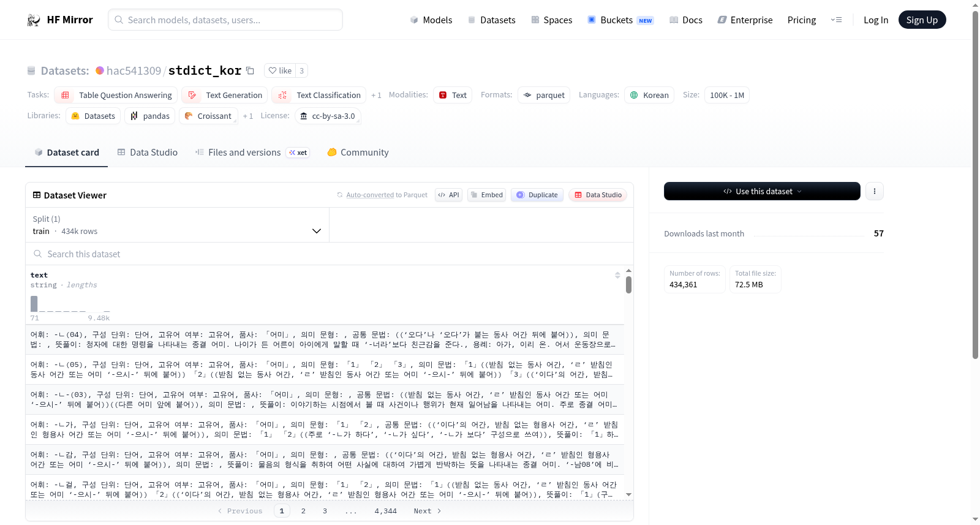The width and height of the screenshot is (980, 525).
Task: Select the Text modality tag
Action: pos(453,95)
